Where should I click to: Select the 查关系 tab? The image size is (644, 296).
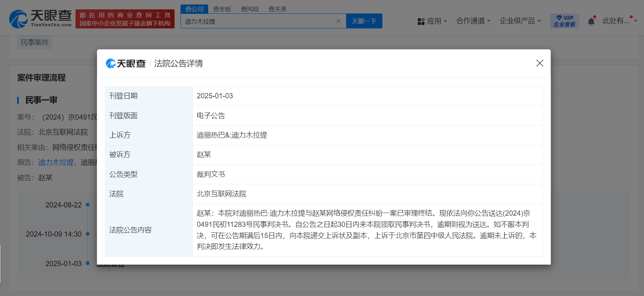click(x=277, y=9)
